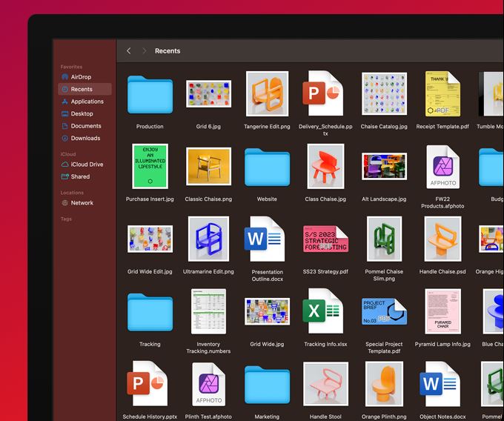Select the Special Project Template.pdf icon
This screenshot has width=504, height=421.
pos(384,311)
